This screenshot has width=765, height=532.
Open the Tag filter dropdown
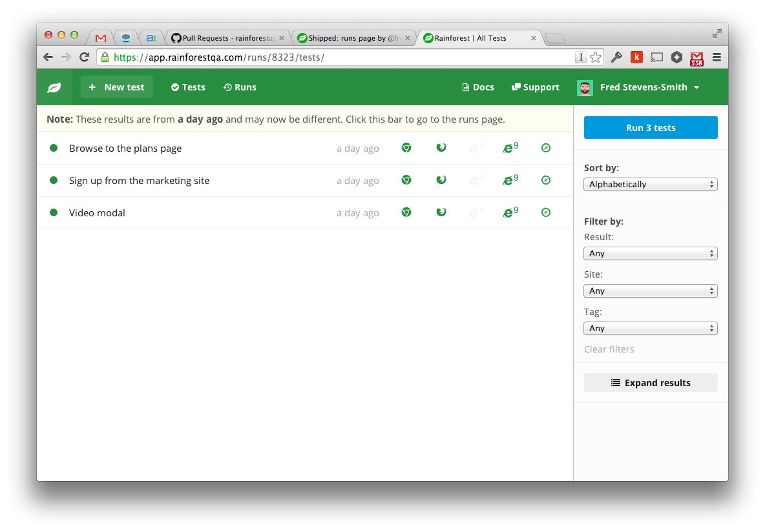click(651, 329)
